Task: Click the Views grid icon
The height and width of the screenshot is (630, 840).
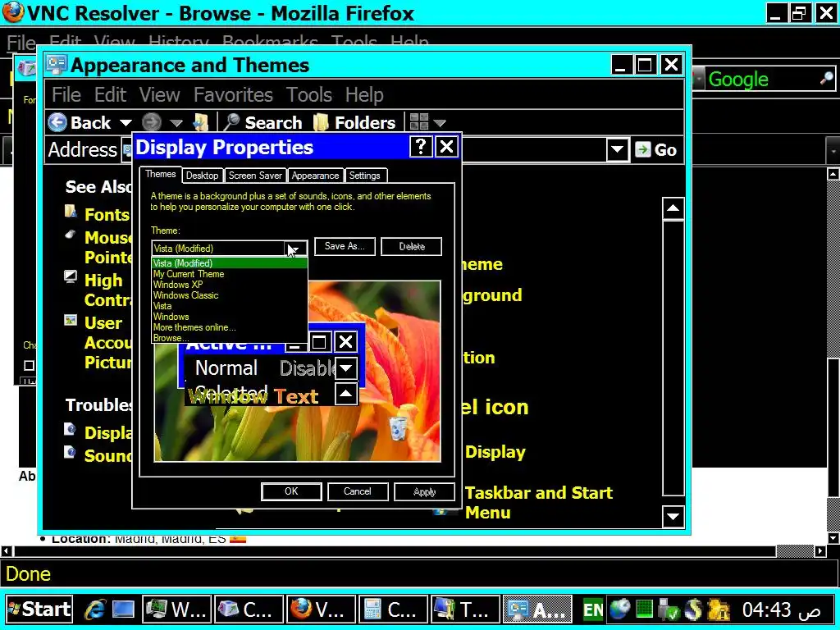Action: click(419, 122)
